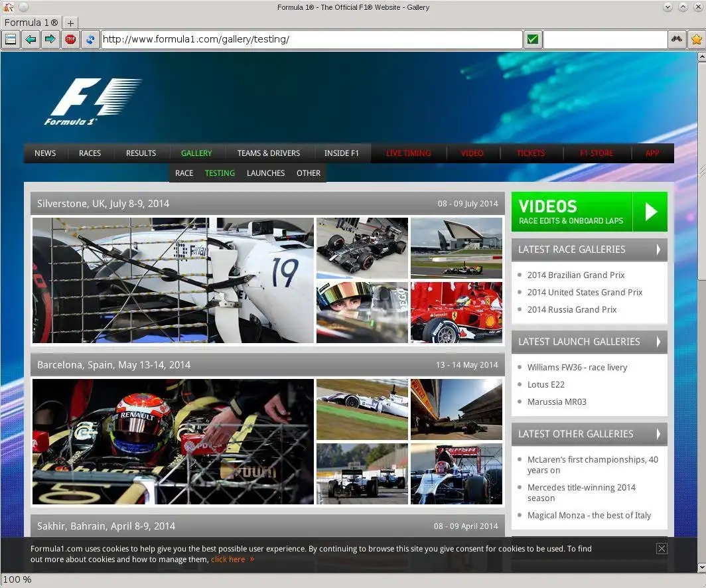Open 2014 United States Grand Prix gallery
Screen dimensions: 706x588
click(x=585, y=292)
